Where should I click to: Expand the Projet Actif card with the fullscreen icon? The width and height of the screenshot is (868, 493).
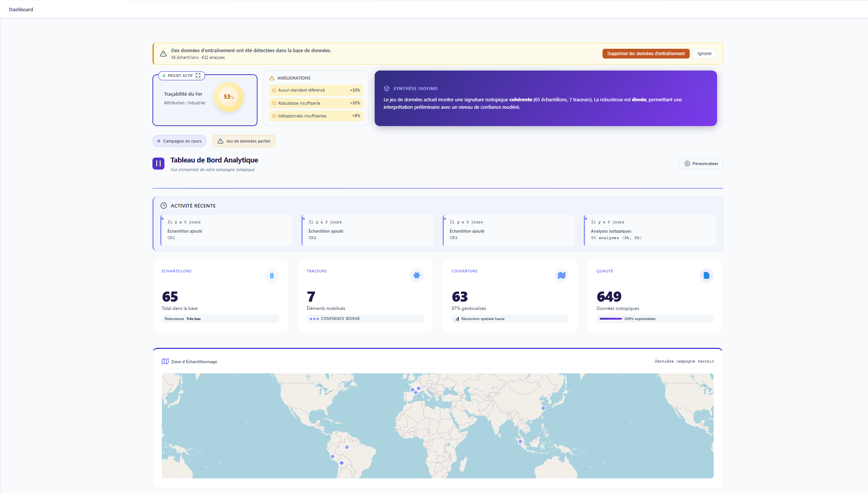[x=198, y=75]
